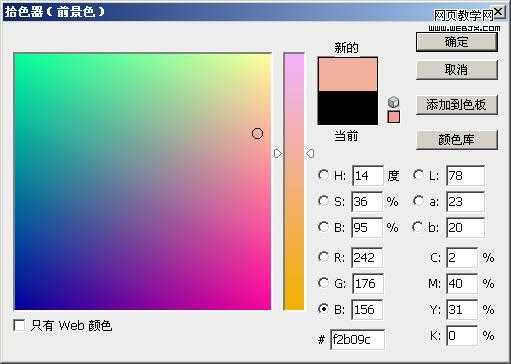
Task: Click the new color preview swatch (新的)
Action: tap(348, 74)
